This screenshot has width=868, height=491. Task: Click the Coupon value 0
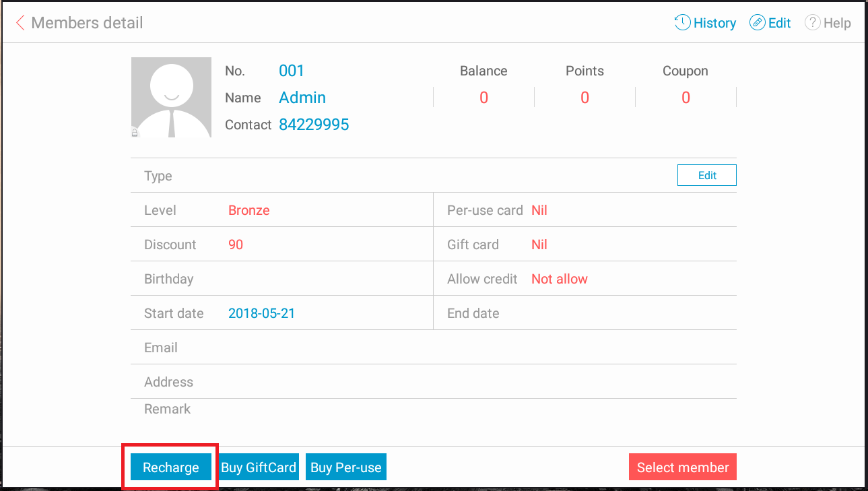(686, 98)
